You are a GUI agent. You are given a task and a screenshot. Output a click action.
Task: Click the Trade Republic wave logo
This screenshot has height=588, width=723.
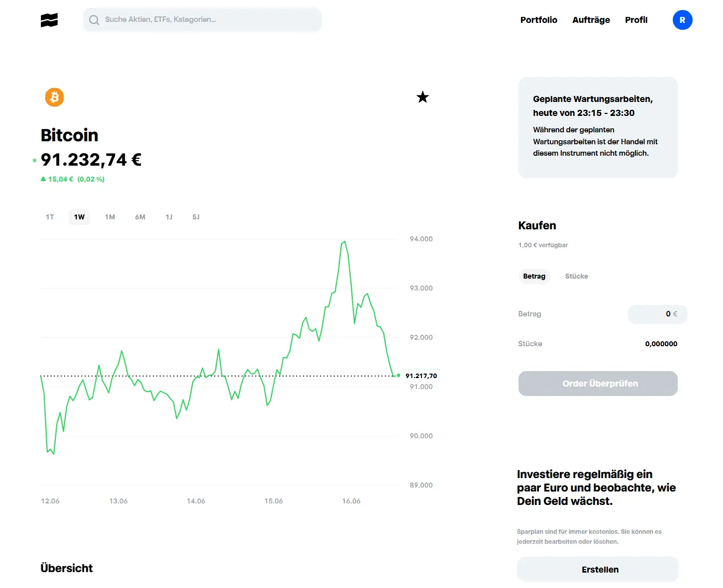point(49,20)
